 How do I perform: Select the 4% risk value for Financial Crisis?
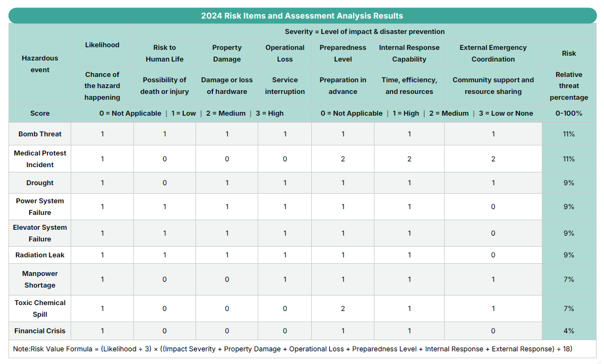click(568, 331)
